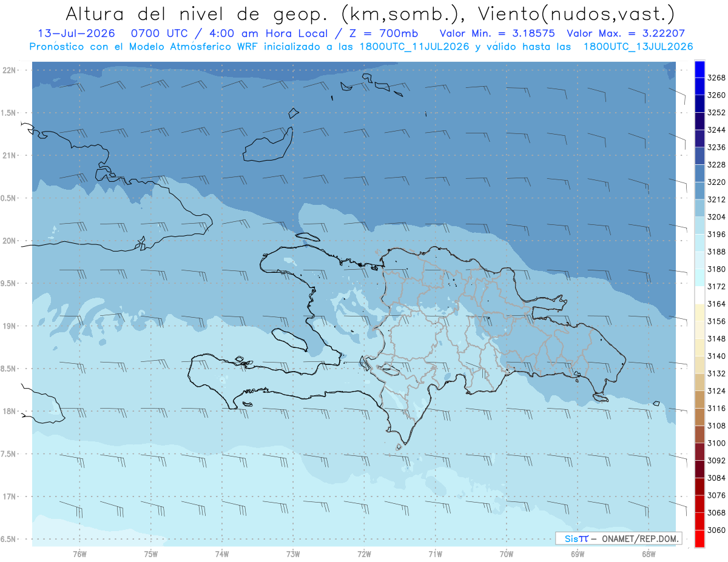Click the 'Valor Max. = 3.22207' text
The image size is (728, 562).
click(x=626, y=33)
